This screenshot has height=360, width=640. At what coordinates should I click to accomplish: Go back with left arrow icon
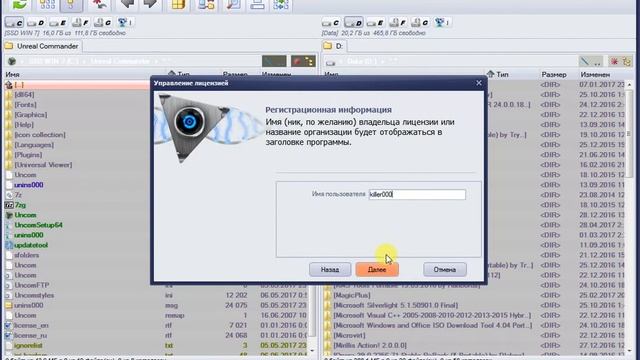[128, 4]
